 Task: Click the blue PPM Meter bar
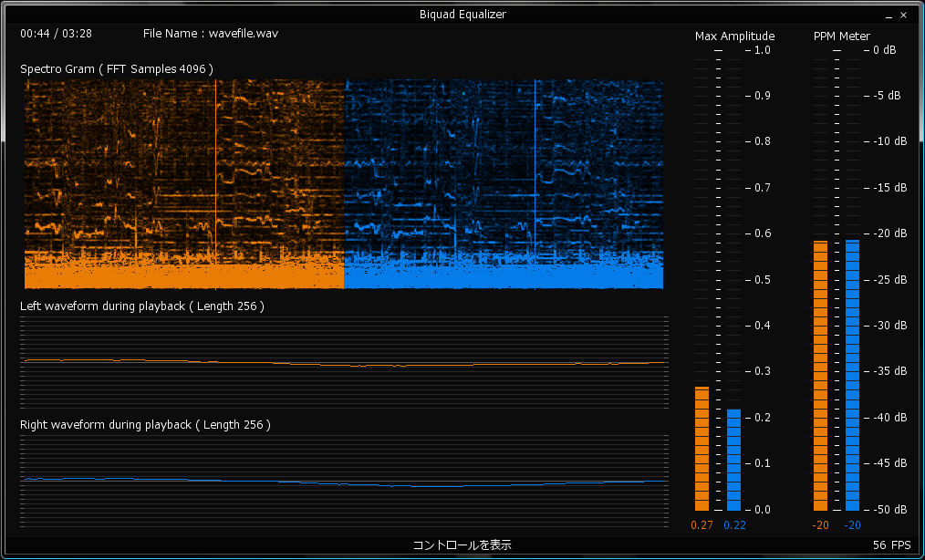click(852, 375)
